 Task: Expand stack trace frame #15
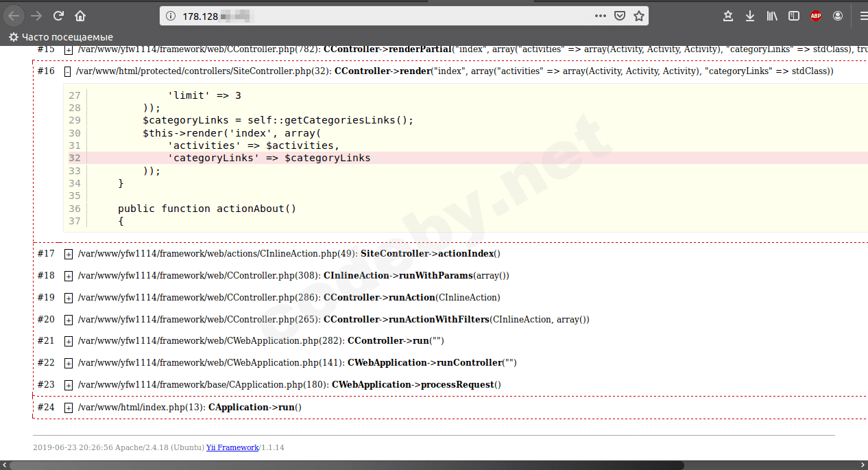point(69,49)
